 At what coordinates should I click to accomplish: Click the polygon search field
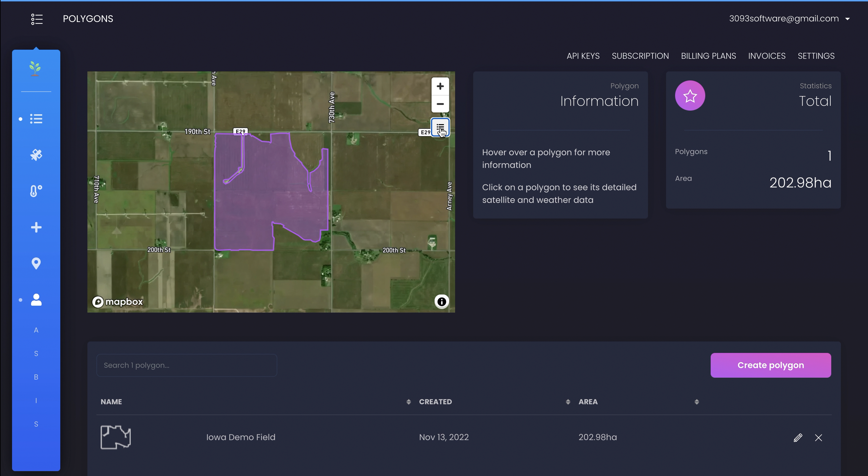(x=187, y=365)
